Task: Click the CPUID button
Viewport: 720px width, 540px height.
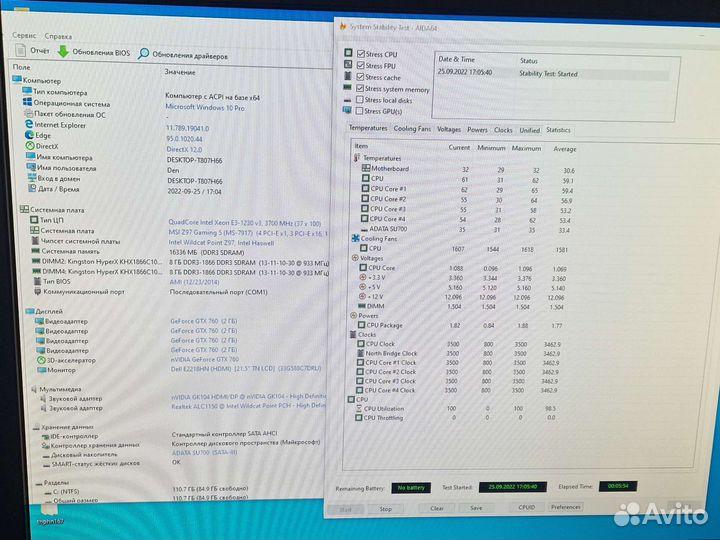Action: click(x=526, y=507)
